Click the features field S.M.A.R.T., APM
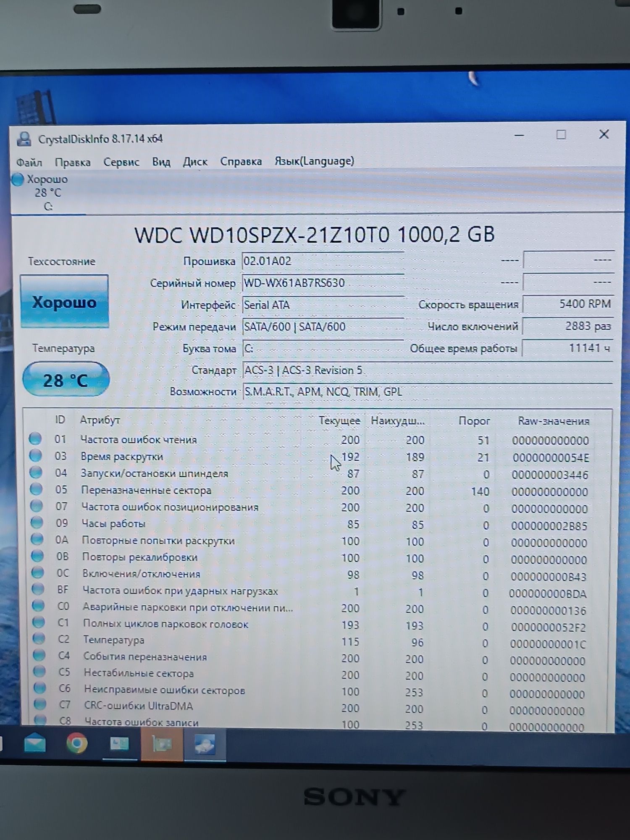This screenshot has width=630, height=840. 427,392
